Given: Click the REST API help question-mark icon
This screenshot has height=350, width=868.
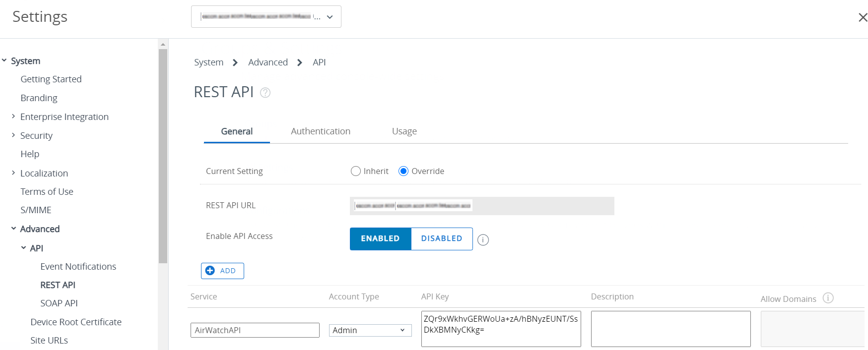Looking at the screenshot, I should click(x=266, y=93).
